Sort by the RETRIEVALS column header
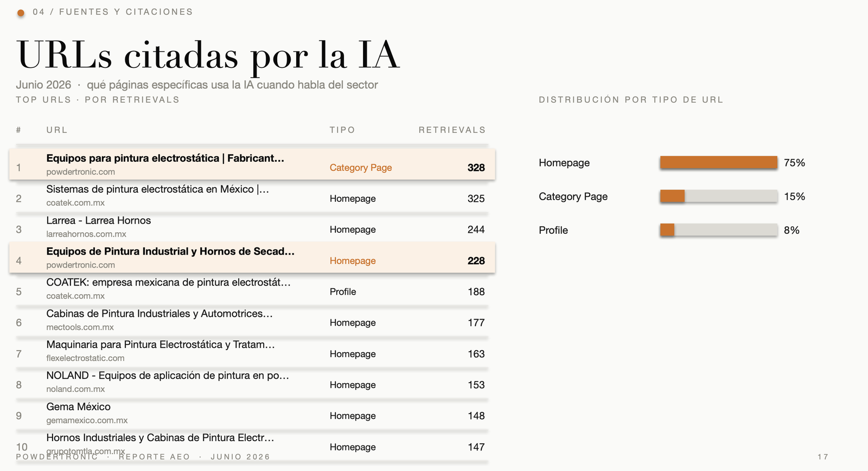The height and width of the screenshot is (471, 868). click(452, 130)
